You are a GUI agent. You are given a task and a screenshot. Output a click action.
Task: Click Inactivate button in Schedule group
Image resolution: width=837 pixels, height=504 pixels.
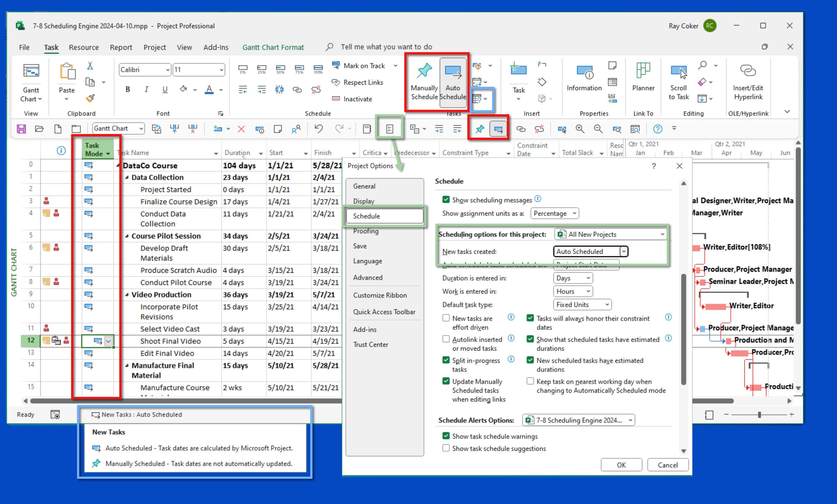352,99
